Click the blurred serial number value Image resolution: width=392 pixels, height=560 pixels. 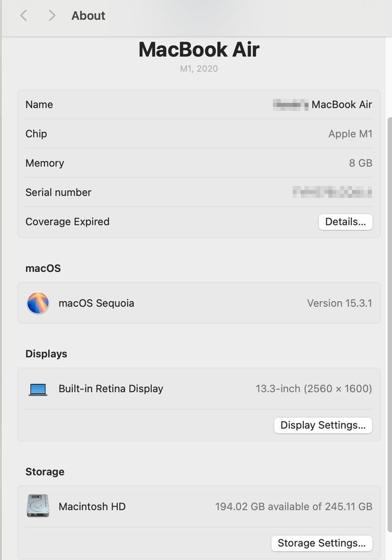(332, 192)
